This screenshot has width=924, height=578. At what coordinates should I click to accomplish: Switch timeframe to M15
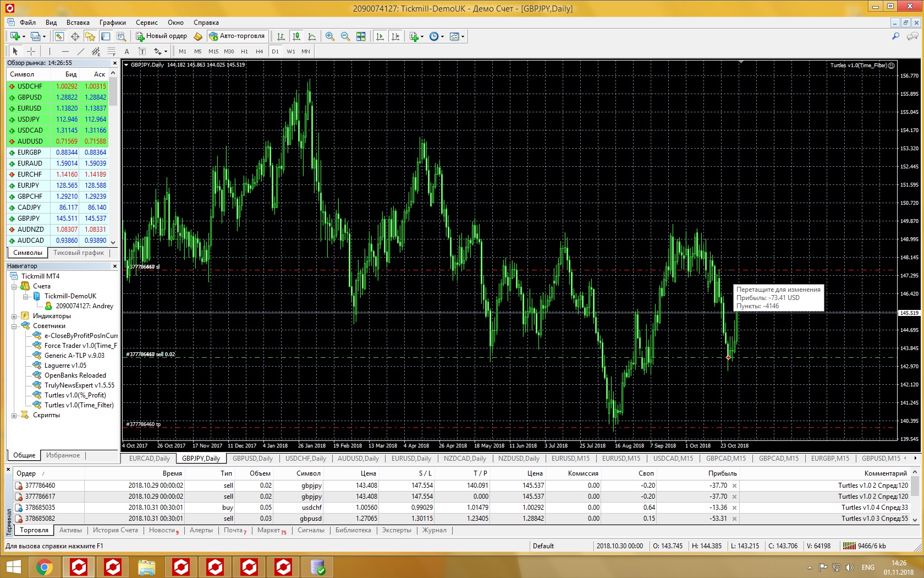pos(213,51)
